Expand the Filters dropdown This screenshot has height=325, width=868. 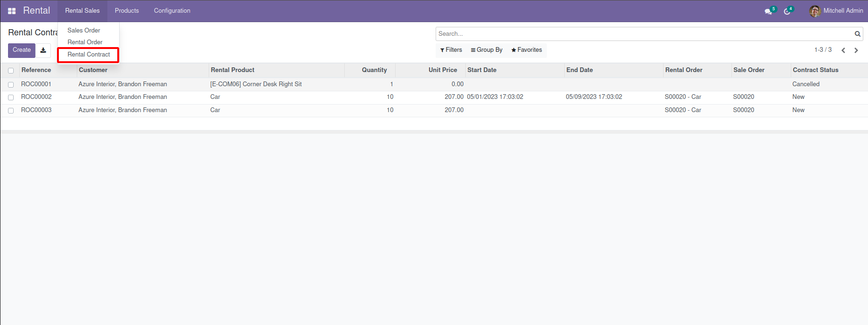click(x=451, y=50)
